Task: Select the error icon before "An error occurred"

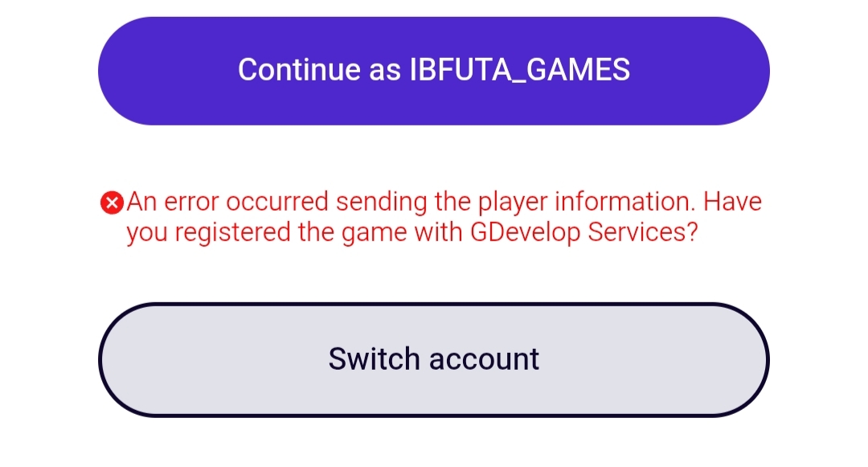Action: point(113,203)
